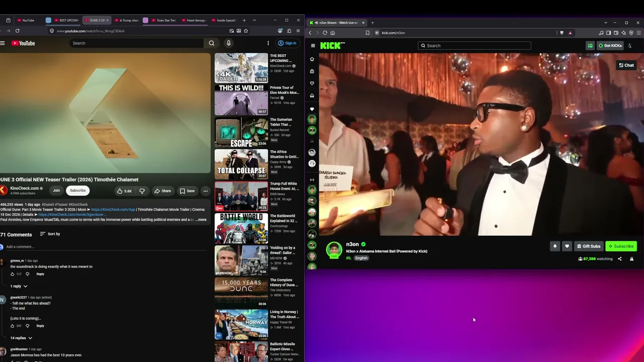Screen dimensions: 644x362
Task: Go back in the Kick browser window
Action: 310,33
